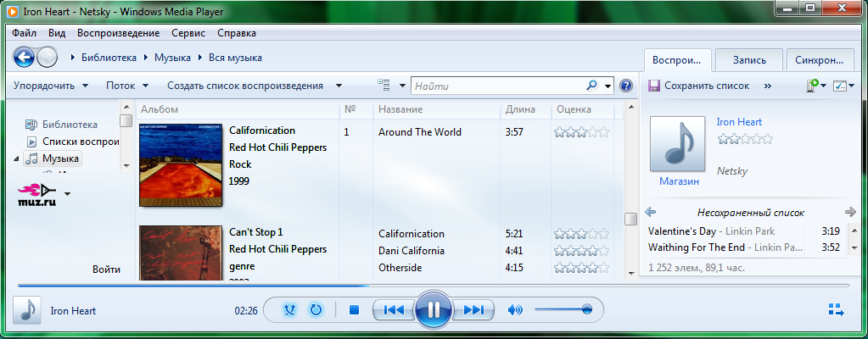Pause playback with the center pause button
868x339 pixels.
click(434, 309)
